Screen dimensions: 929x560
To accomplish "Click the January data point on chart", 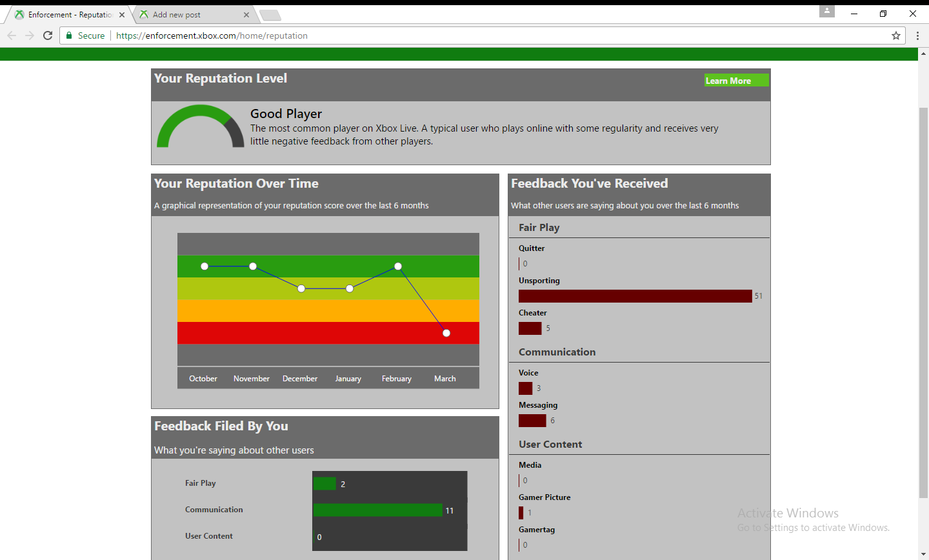I will pyautogui.click(x=350, y=288).
